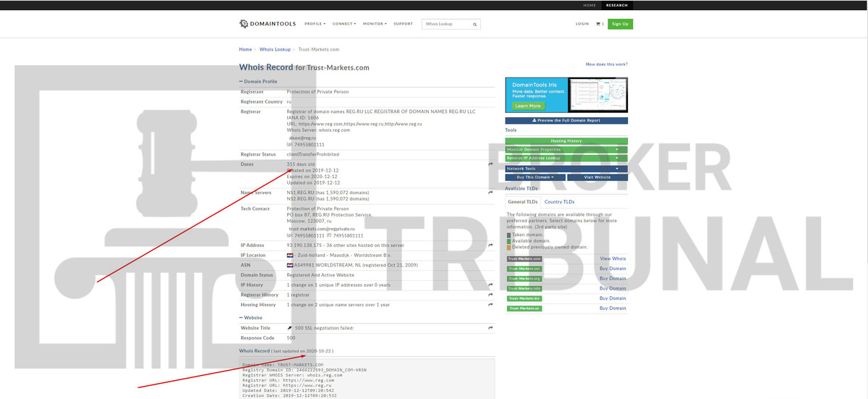
Task: Open Buy This Domain dropdown
Action: (535, 177)
